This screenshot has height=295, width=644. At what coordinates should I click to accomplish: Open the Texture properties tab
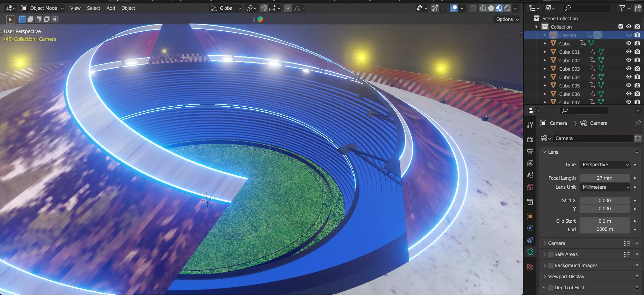[530, 267]
